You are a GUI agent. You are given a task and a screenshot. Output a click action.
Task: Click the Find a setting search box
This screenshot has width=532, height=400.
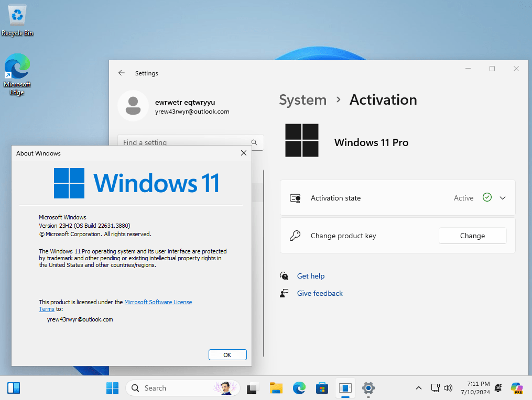[183, 142]
